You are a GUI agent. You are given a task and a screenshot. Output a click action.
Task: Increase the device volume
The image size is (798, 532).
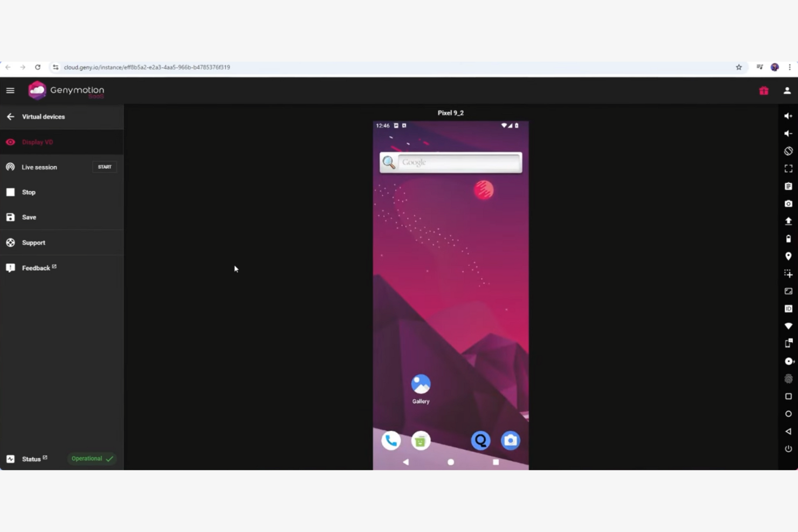(788, 115)
